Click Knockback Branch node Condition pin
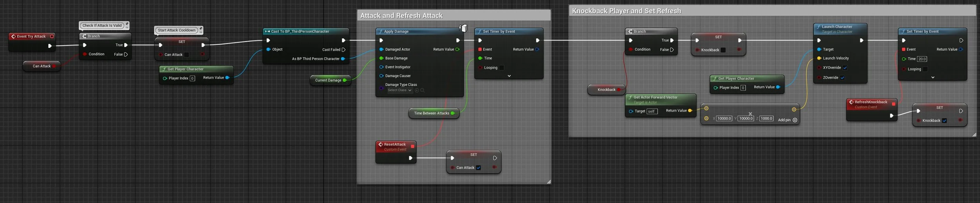Screen dimensions: 980x203 point(631,49)
